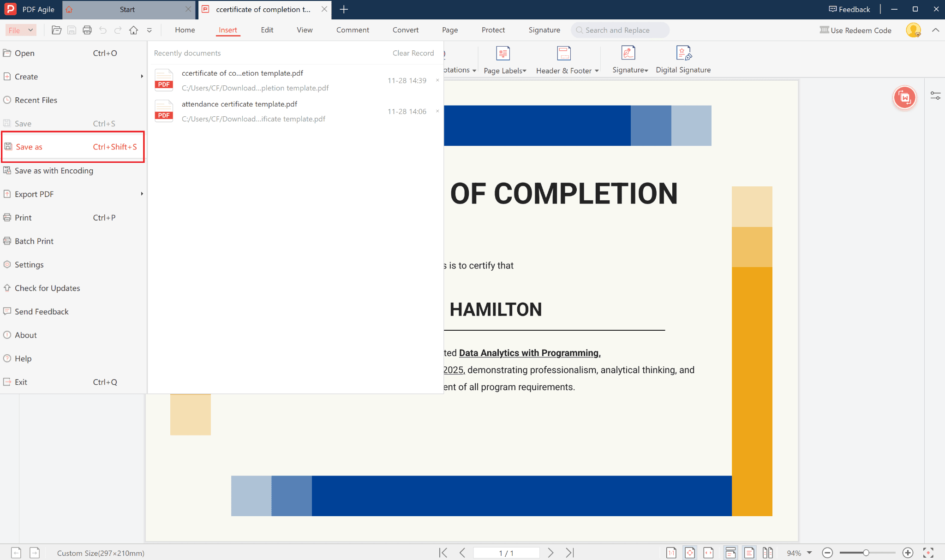Go to the last page arrow
945x560 pixels.
(570, 553)
